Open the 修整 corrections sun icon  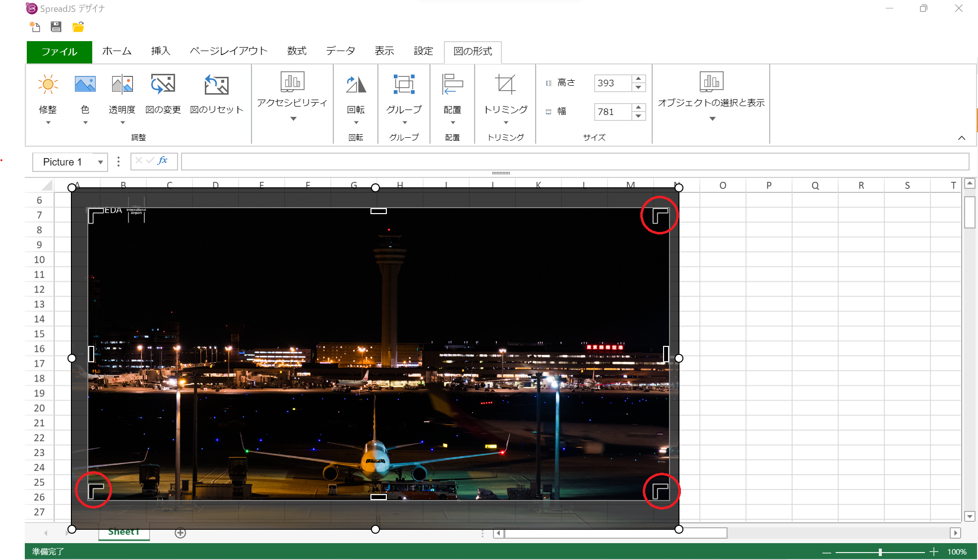(x=48, y=85)
